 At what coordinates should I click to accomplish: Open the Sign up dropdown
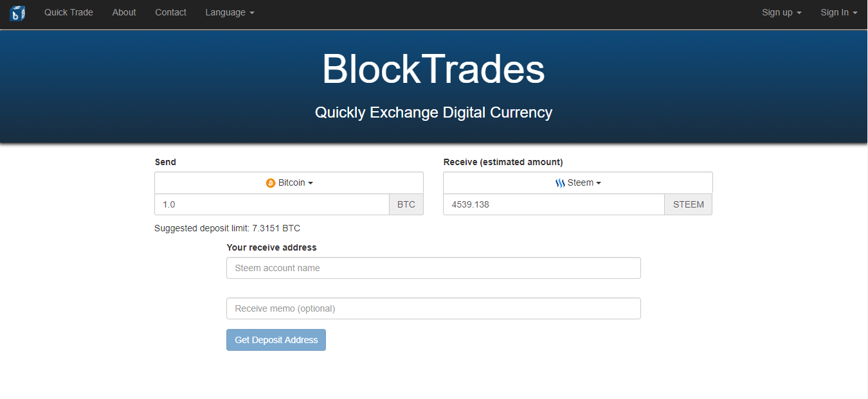coord(782,12)
